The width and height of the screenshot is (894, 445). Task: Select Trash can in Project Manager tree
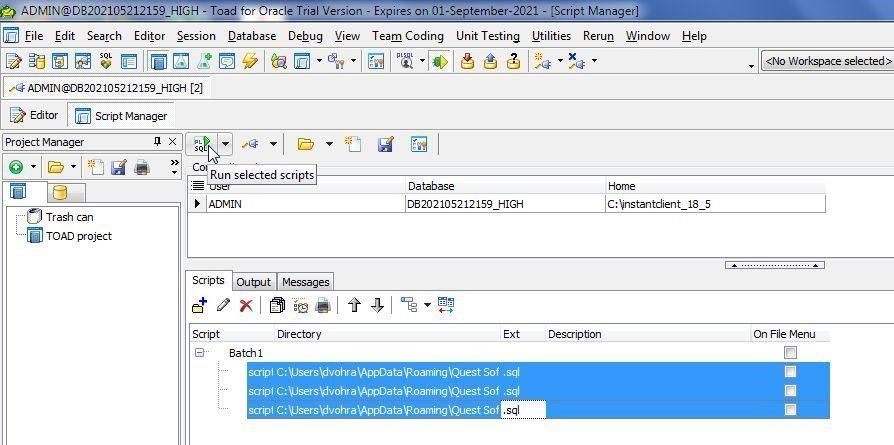click(x=70, y=217)
